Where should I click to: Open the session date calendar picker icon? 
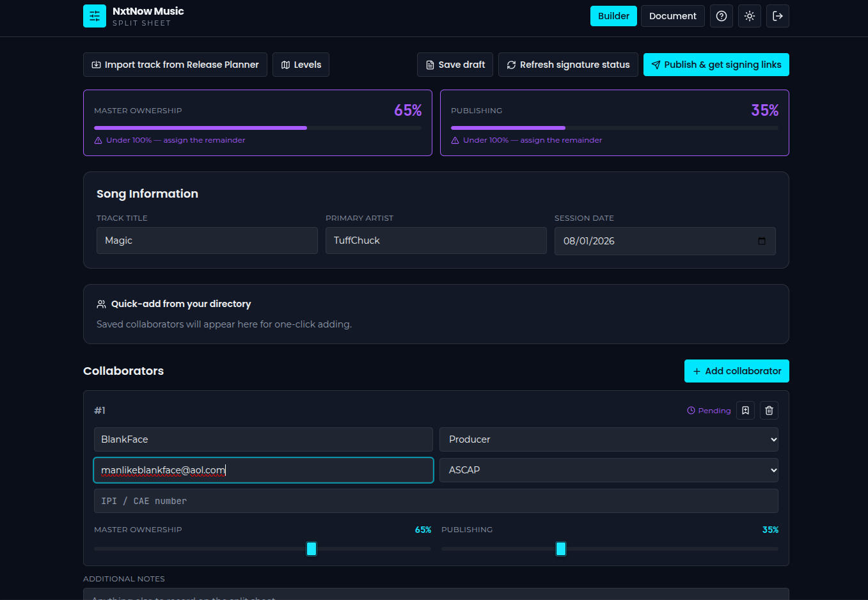pyautogui.click(x=762, y=241)
